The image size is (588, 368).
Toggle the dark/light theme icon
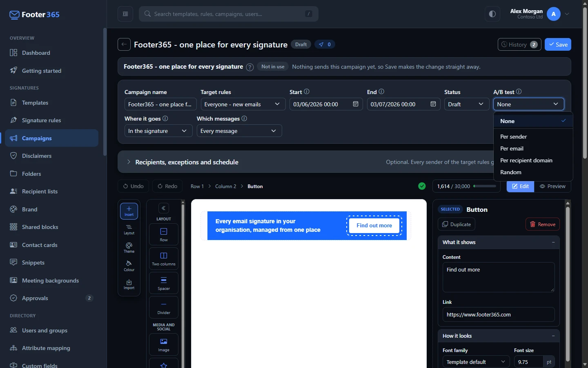pos(492,14)
